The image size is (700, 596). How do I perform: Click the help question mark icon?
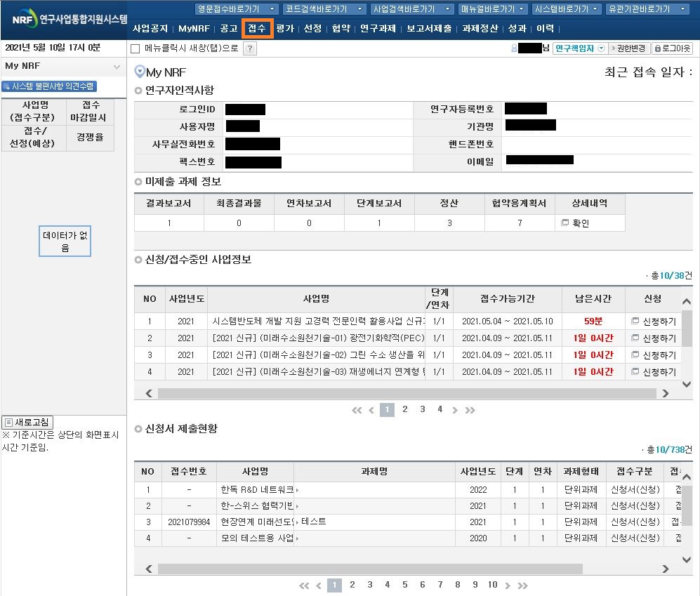click(x=249, y=48)
